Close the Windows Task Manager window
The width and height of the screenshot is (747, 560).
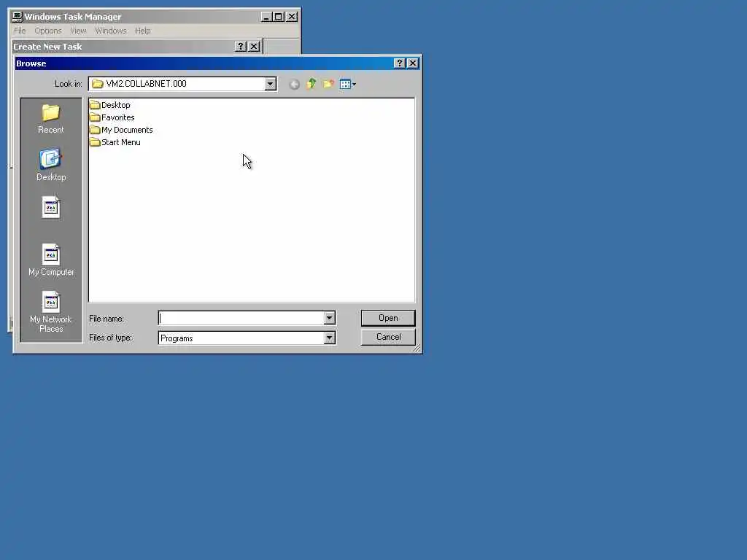coord(292,17)
